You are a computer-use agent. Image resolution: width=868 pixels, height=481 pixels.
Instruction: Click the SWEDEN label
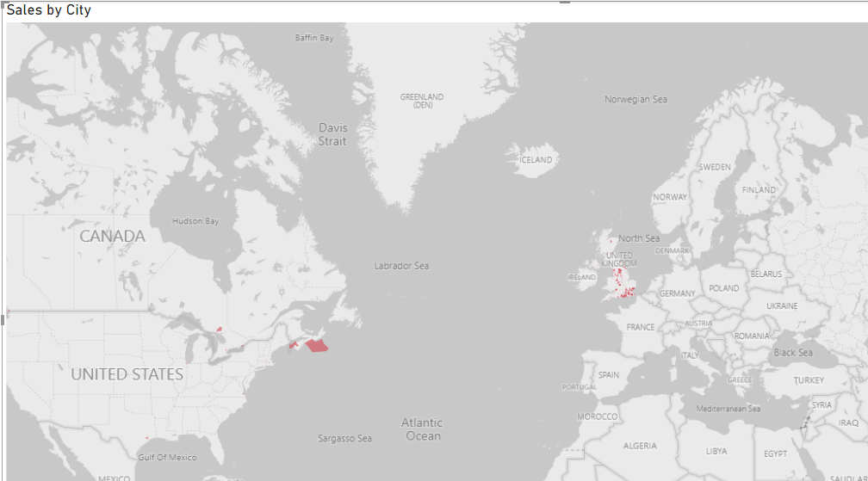pyautogui.click(x=715, y=167)
